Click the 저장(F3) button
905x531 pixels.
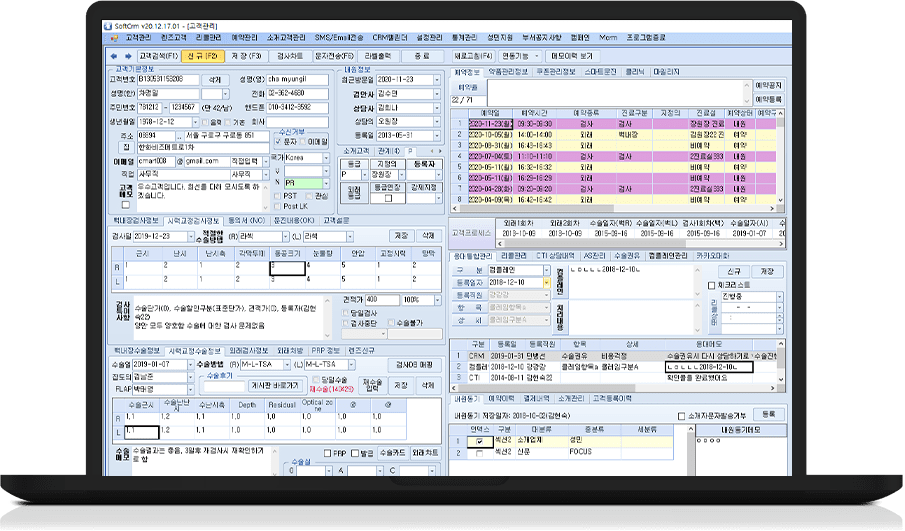point(246,56)
